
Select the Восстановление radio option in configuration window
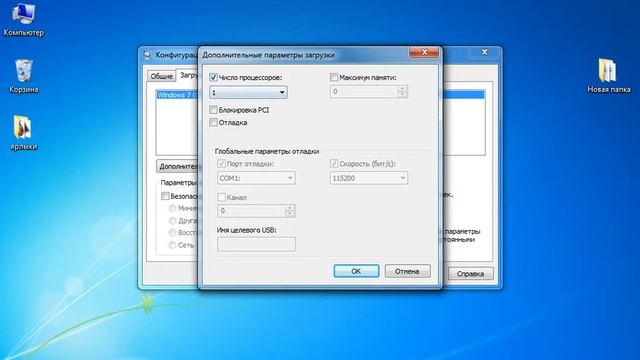173,233
